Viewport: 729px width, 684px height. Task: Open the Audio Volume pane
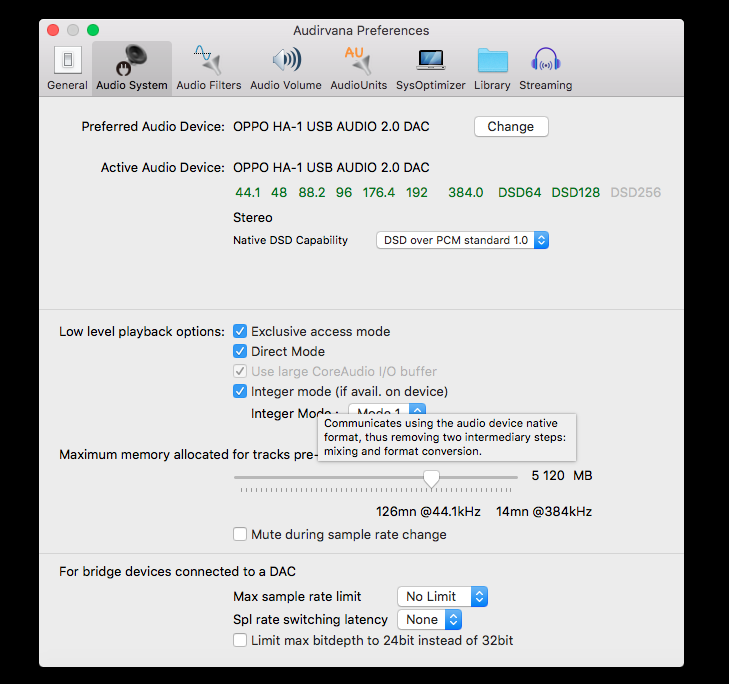pos(286,68)
